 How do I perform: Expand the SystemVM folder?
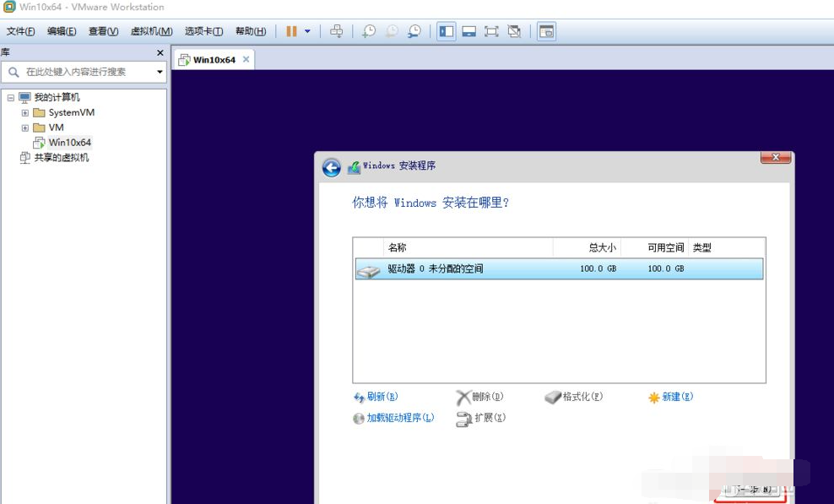point(26,112)
